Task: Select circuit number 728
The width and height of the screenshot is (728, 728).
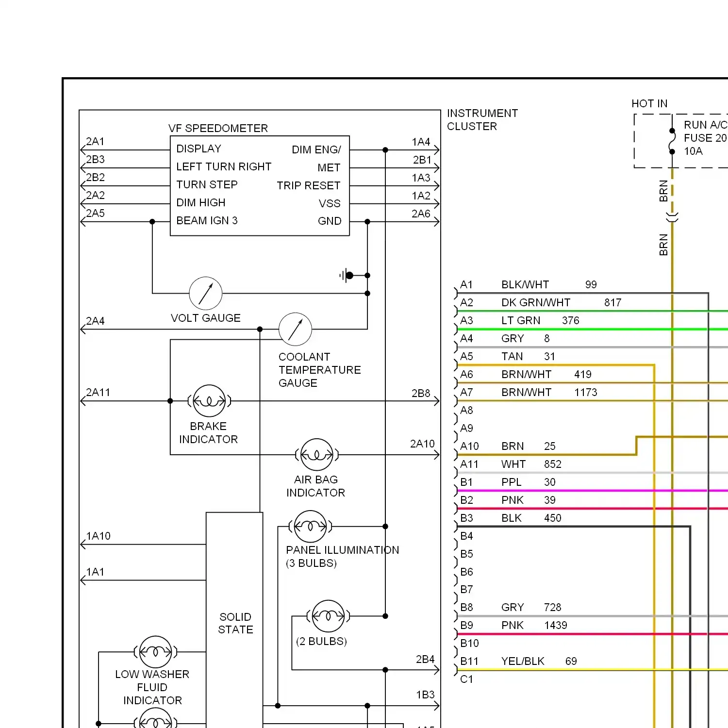Action: pos(553,607)
